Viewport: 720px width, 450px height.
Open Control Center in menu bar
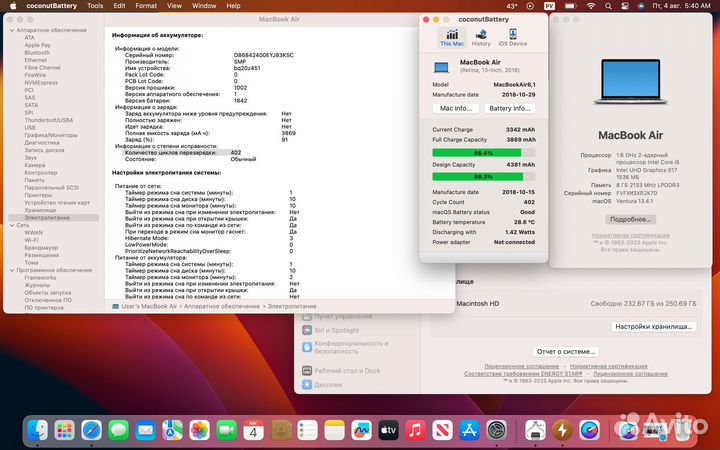625,6
